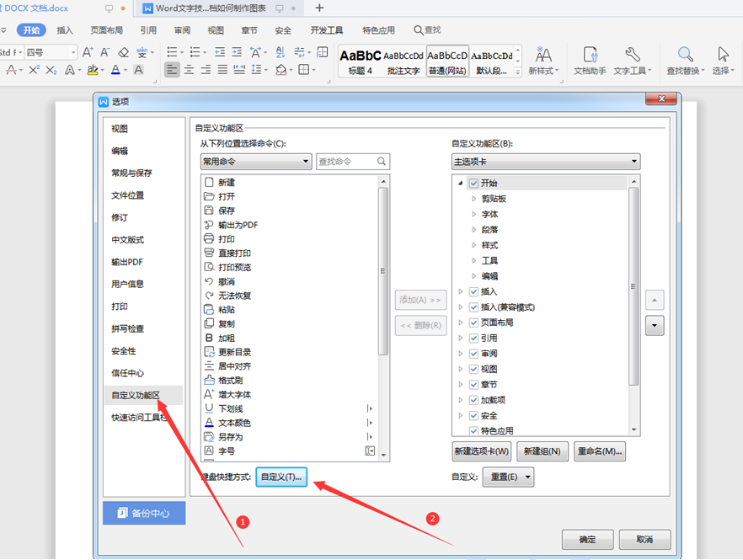Screen dimensions: 743x560
Task: Open the 开发工具 ribbon tab
Action: tap(327, 29)
